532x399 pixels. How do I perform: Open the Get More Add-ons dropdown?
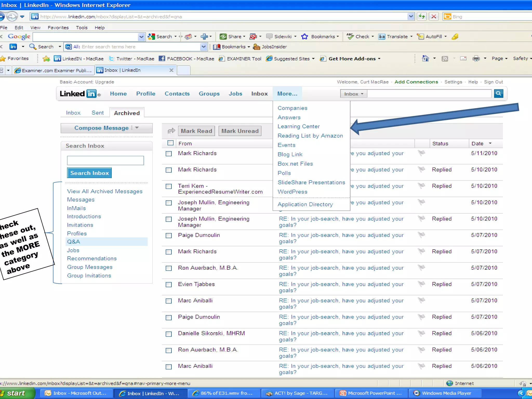pyautogui.click(x=379, y=59)
